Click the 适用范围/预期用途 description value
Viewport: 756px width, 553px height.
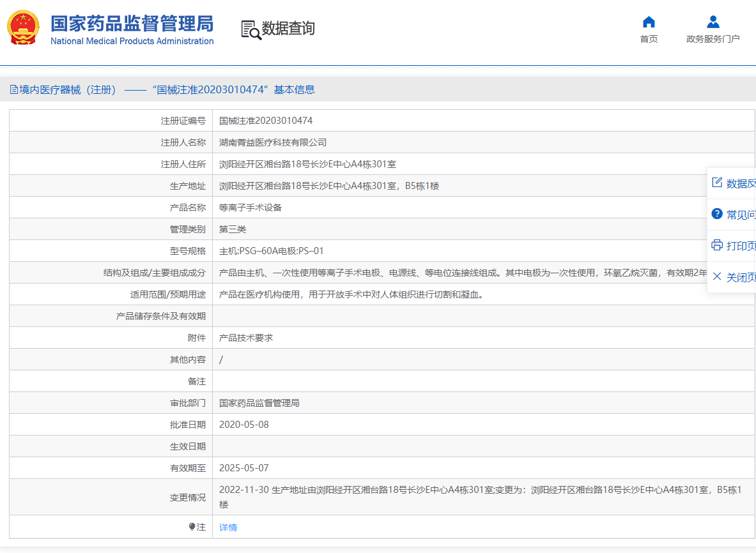[x=351, y=294]
